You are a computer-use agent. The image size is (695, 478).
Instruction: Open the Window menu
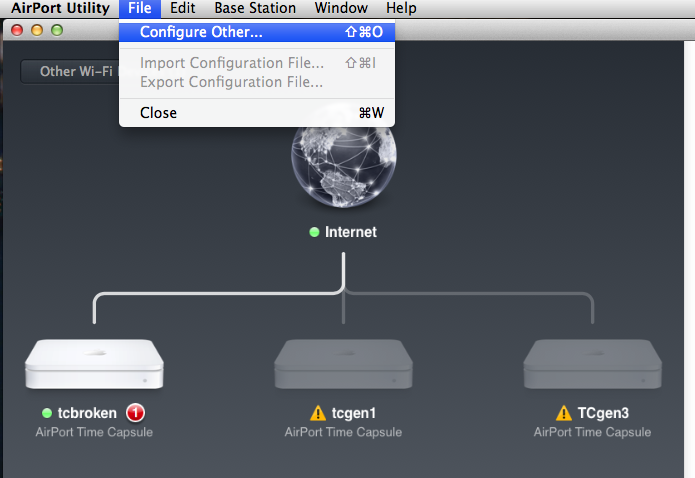pos(341,8)
